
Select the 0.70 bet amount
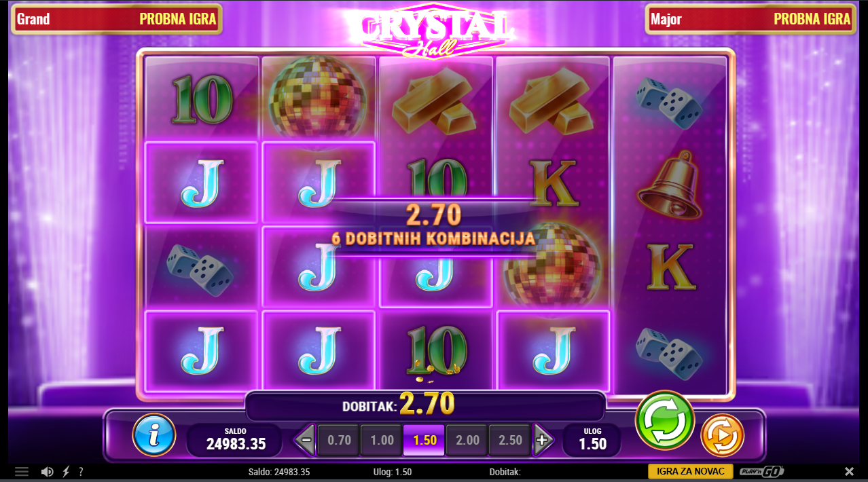click(339, 440)
